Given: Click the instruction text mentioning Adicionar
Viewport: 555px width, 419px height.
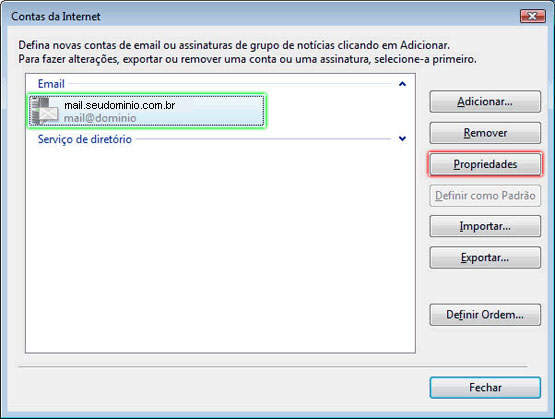Looking at the screenshot, I should pos(234,45).
